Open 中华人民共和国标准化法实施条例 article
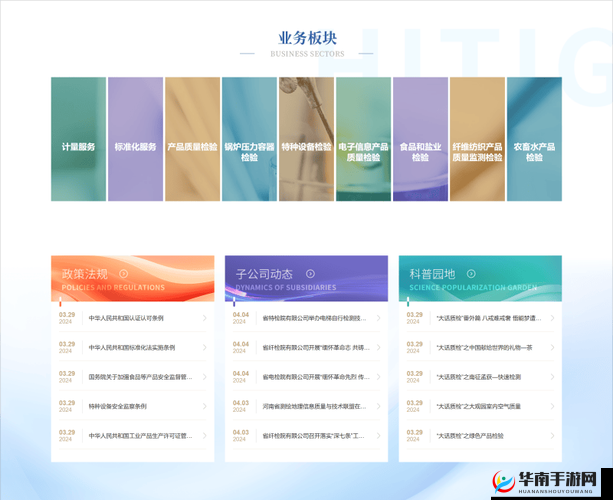 pyautogui.click(x=132, y=348)
